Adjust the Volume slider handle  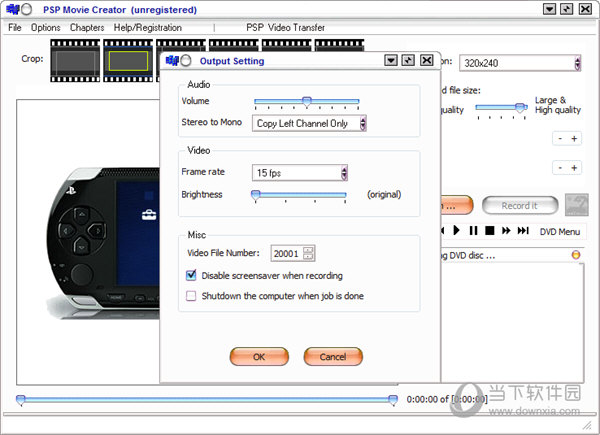(307, 101)
